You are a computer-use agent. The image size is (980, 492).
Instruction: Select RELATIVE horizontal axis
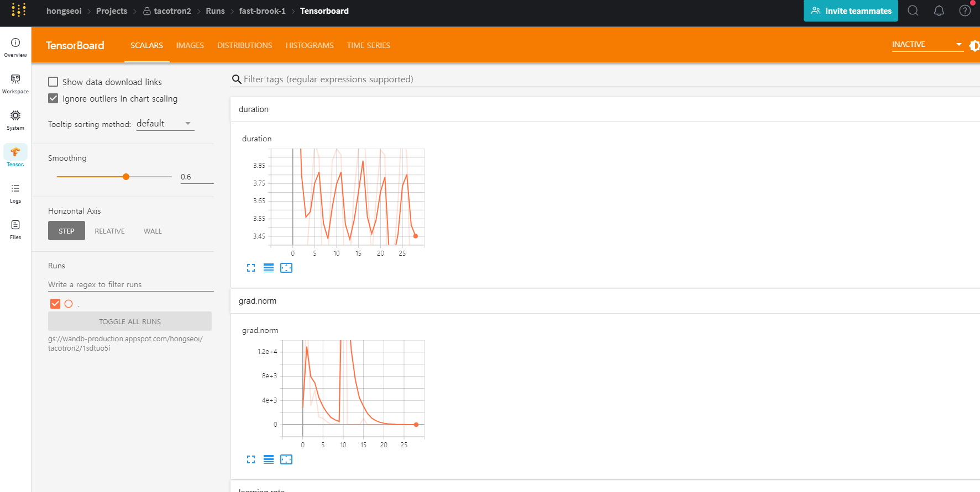point(109,231)
